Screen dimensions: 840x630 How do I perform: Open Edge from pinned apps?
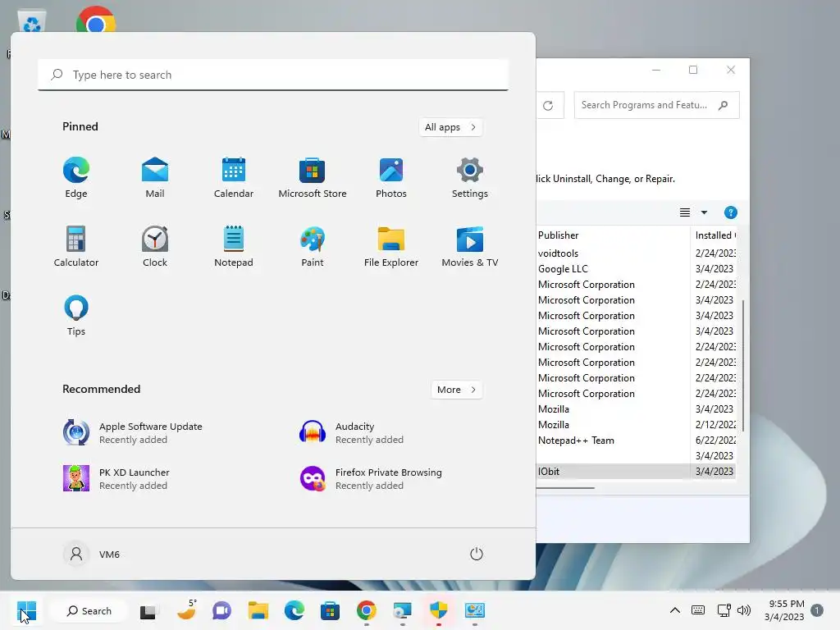(x=76, y=178)
